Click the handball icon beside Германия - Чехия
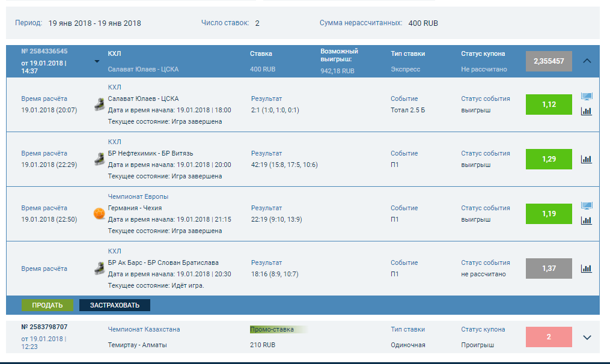Screen dimensions: 610x364 99,213
